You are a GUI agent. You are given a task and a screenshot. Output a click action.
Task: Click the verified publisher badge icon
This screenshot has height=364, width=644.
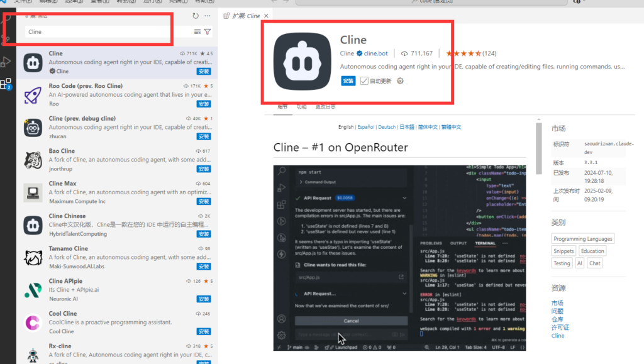click(x=359, y=53)
